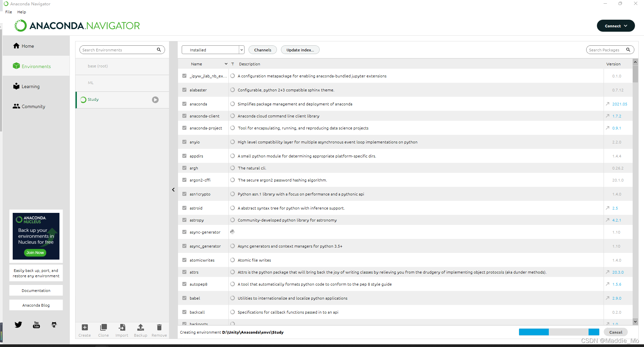Open the Twitter link icon

tap(18, 325)
